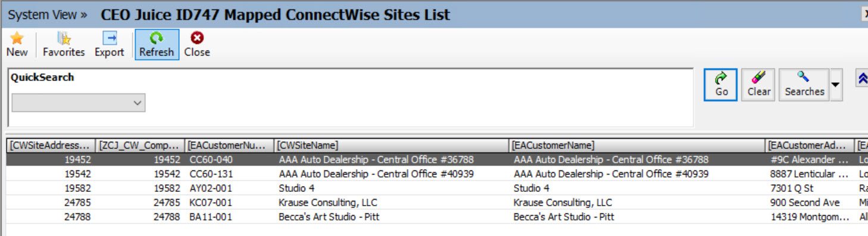Select the Becca's Art Studio - Pitt row

click(437, 217)
